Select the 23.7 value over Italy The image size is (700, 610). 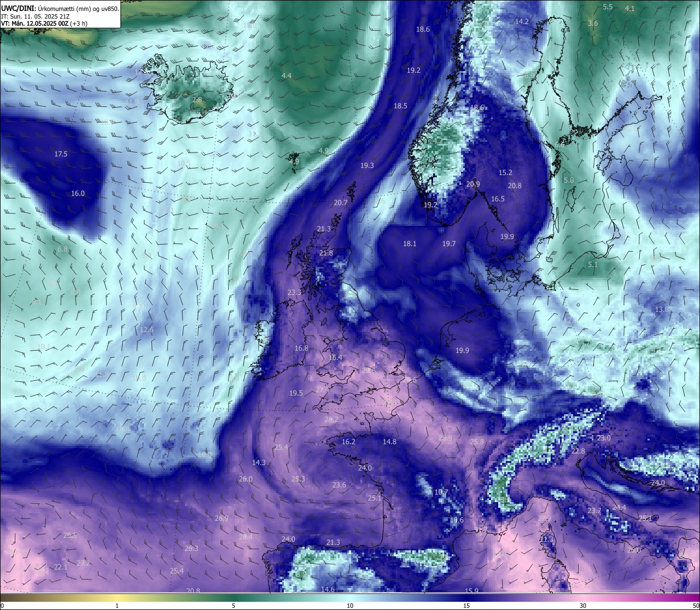(594, 511)
